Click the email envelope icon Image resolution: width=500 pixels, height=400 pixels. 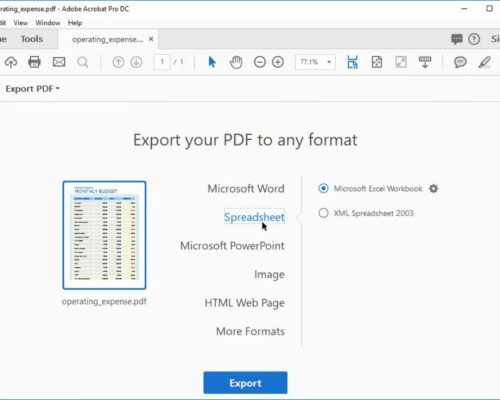point(59,62)
